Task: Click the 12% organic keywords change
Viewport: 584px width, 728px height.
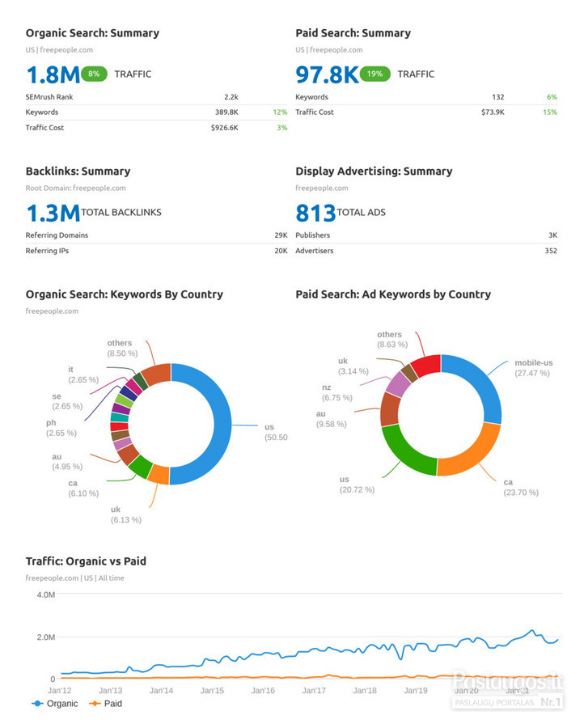Action: point(280,112)
